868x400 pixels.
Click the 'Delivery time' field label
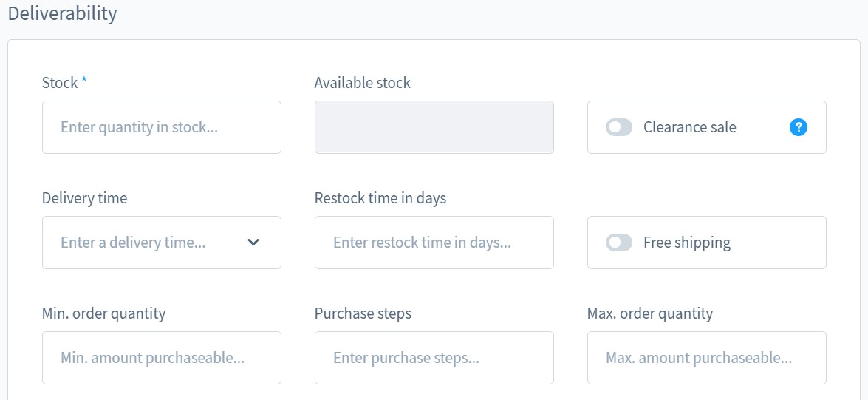point(84,198)
